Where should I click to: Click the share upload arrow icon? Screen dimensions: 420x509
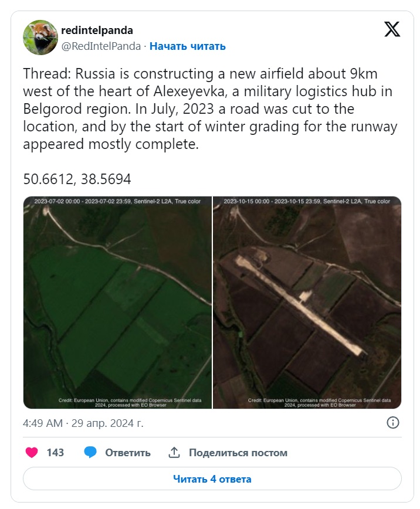pyautogui.click(x=174, y=452)
